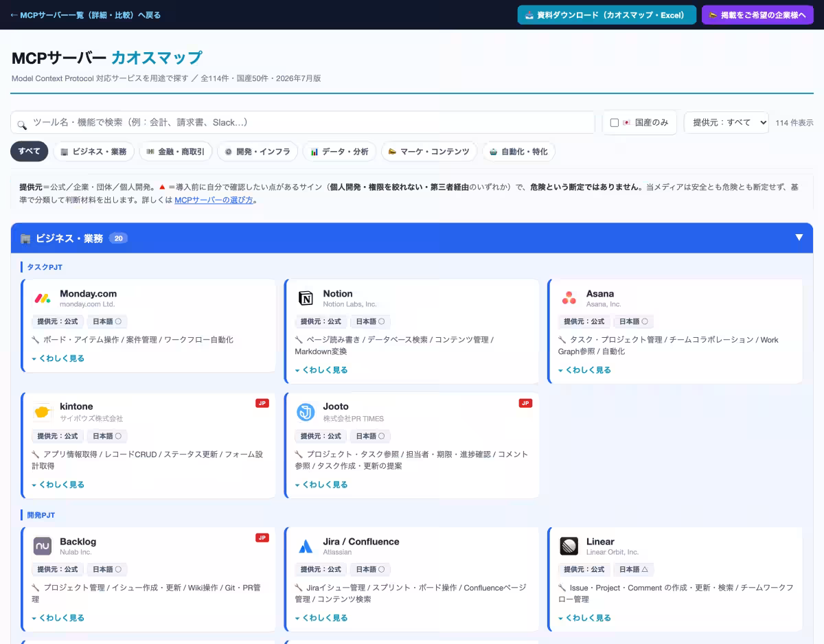Click the JP badge on the Jooto card

coord(525,403)
